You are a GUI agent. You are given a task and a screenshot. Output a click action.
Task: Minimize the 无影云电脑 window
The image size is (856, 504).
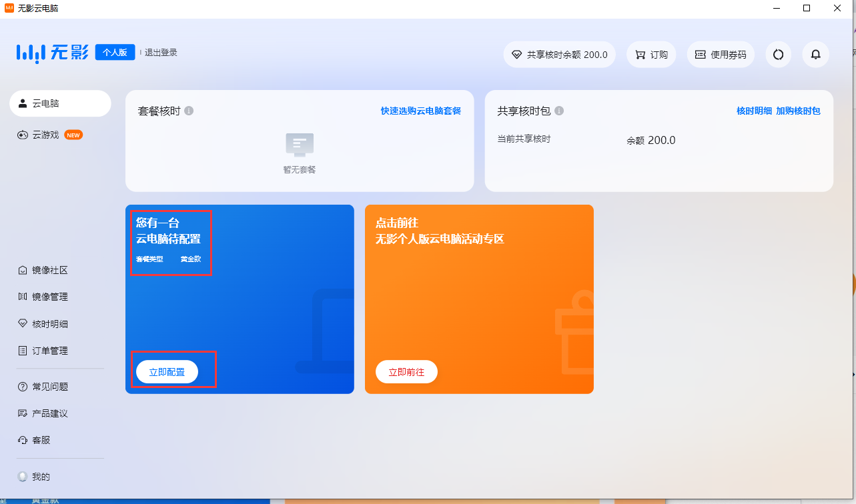pyautogui.click(x=777, y=8)
